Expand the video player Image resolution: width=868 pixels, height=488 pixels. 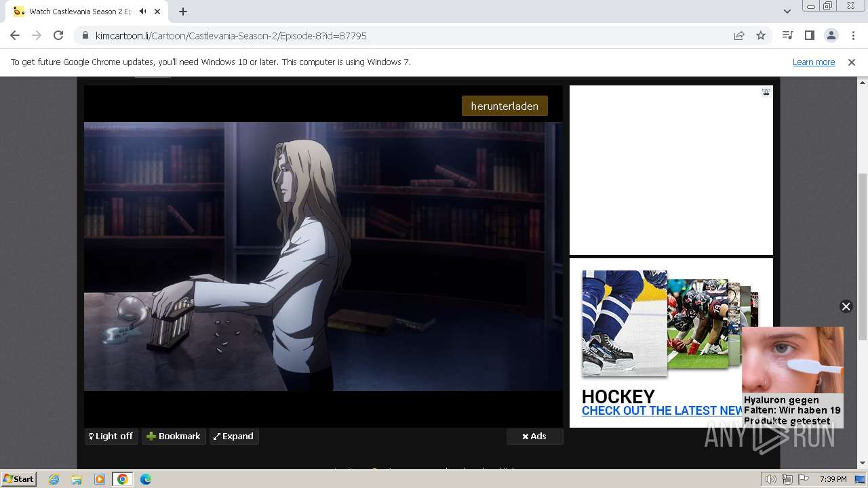point(233,436)
